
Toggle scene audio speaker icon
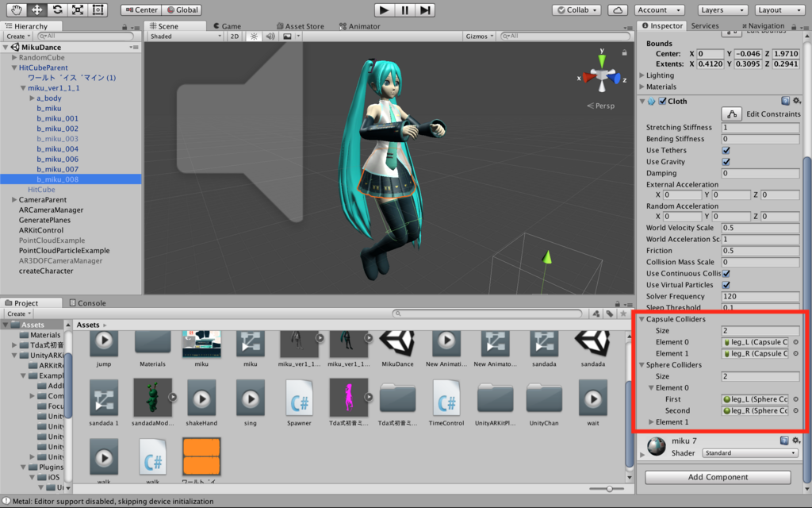click(270, 37)
